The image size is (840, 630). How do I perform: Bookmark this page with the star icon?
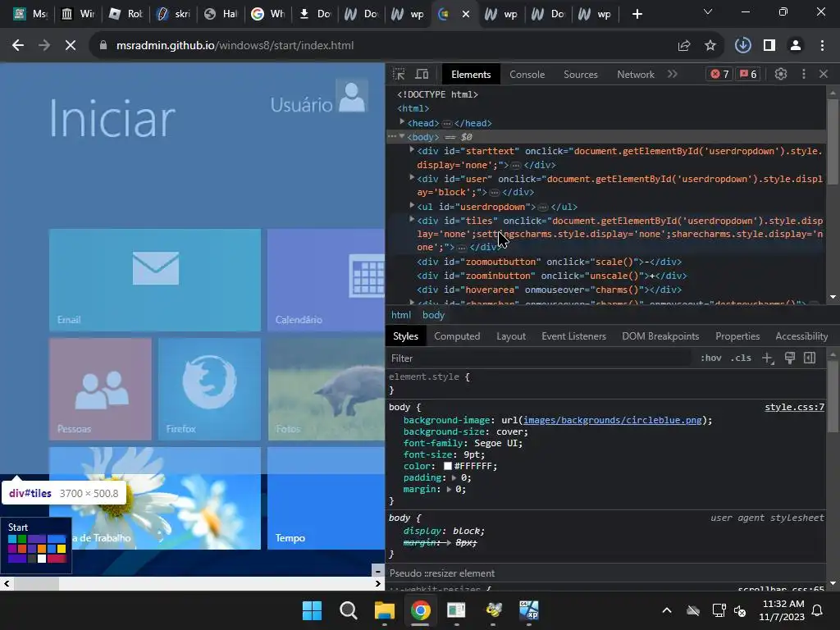(710, 46)
